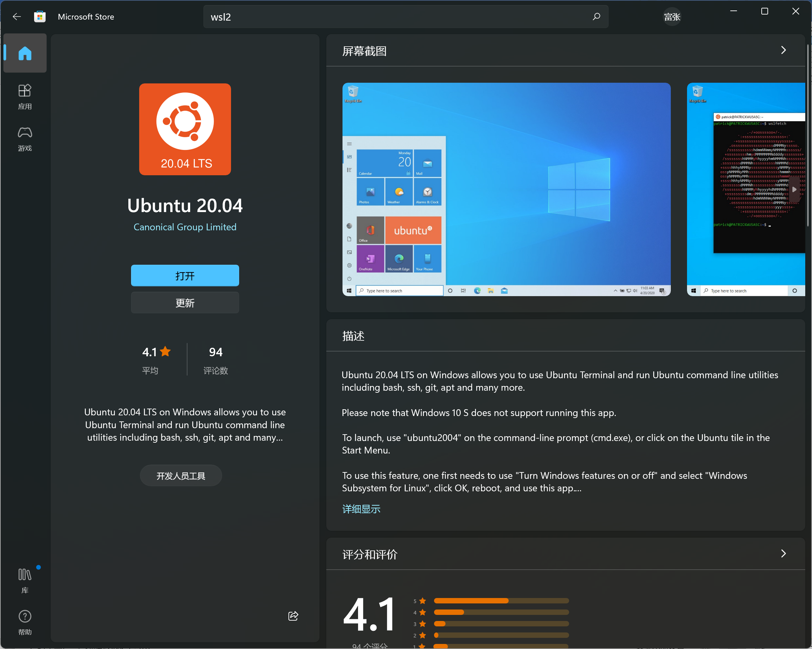
Task: Click the 详细显示 show-more link
Action: pyautogui.click(x=361, y=509)
